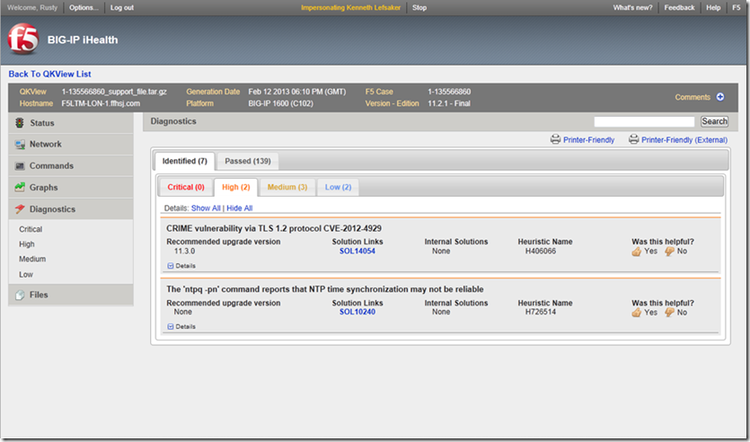Click heuristic name H406066
The image size is (750, 442).
coord(540,251)
